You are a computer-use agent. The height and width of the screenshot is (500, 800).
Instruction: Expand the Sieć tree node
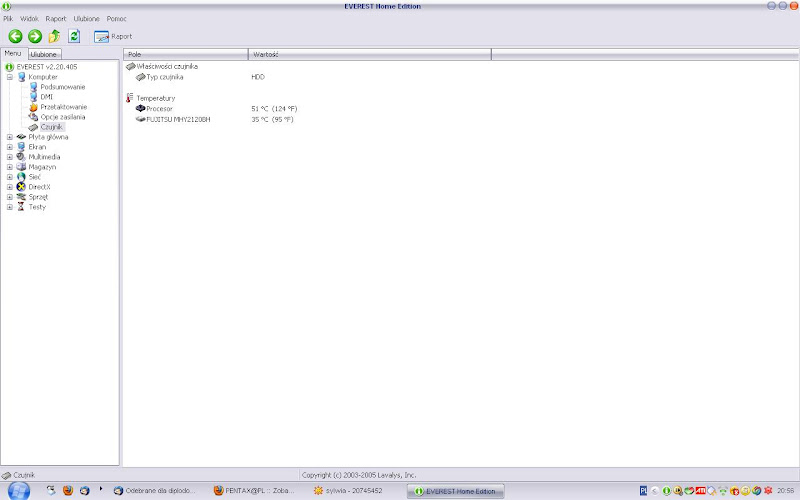click(x=10, y=177)
